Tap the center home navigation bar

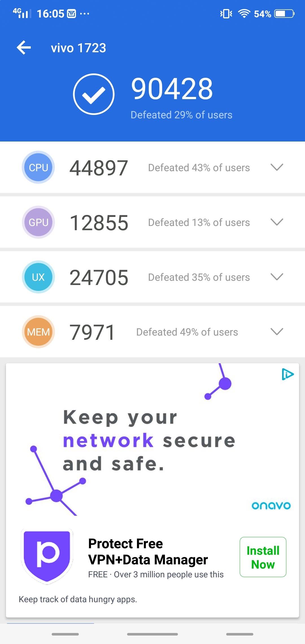pyautogui.click(x=152, y=634)
